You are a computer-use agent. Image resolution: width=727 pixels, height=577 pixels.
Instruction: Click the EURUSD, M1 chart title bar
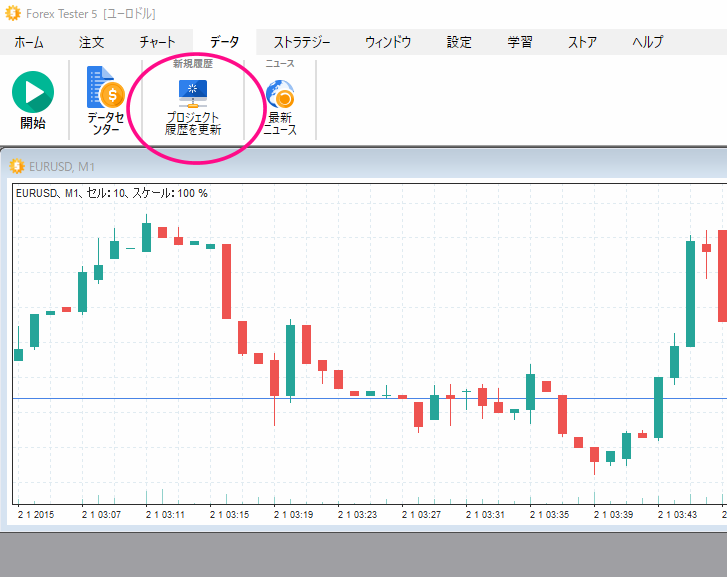click(x=366, y=166)
